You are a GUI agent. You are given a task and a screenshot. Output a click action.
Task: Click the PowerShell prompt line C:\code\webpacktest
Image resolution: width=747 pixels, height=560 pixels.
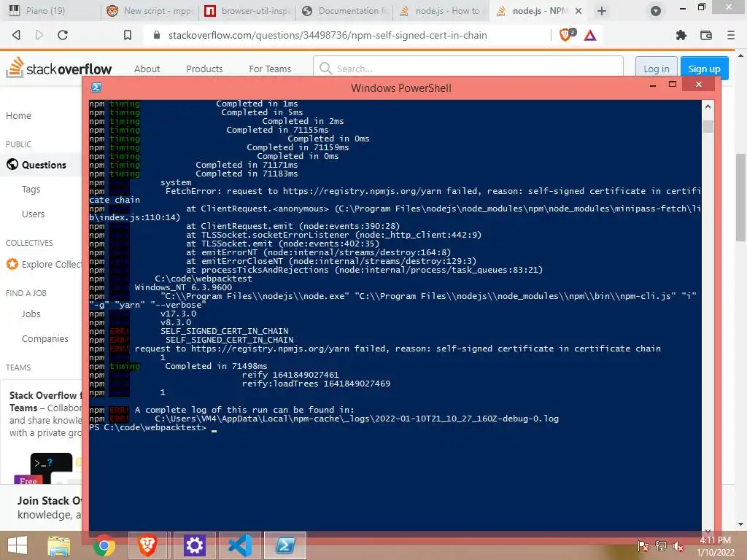coord(148,427)
